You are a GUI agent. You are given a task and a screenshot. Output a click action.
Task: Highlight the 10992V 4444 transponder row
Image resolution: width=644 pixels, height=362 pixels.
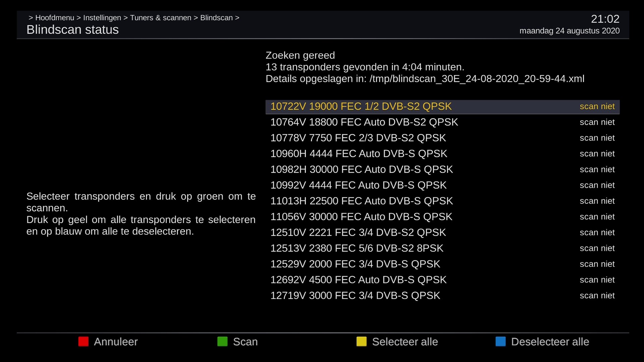coord(358,185)
